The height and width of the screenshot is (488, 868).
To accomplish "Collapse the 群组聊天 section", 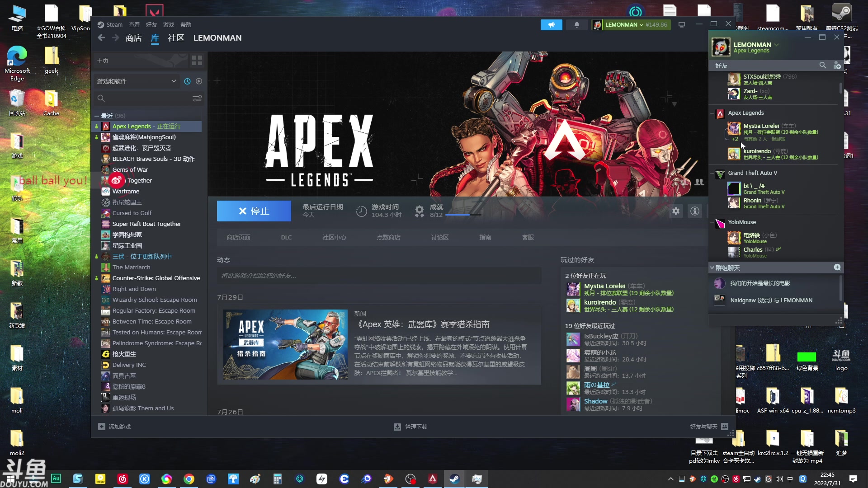I will (x=712, y=268).
